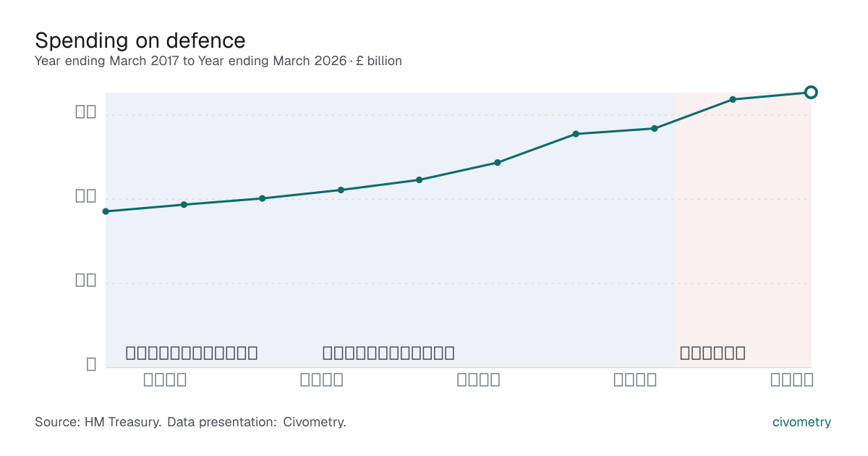Select the third data point on the line
The image size is (868, 456).
[x=263, y=198]
